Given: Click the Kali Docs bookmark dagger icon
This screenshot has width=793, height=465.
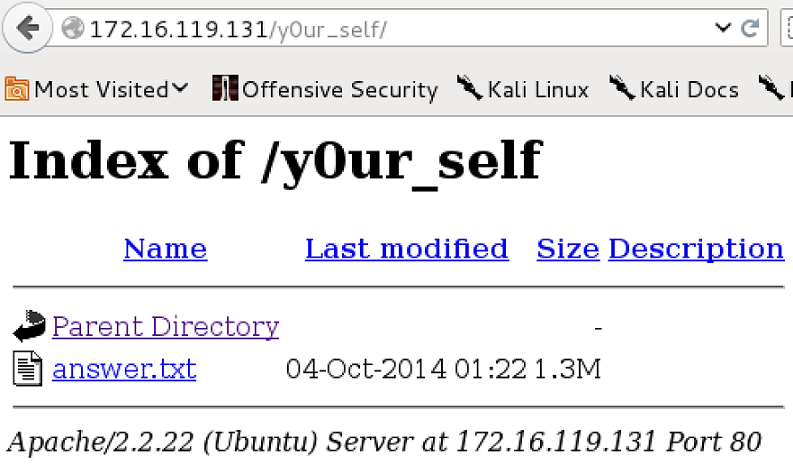Looking at the screenshot, I should (x=622, y=88).
